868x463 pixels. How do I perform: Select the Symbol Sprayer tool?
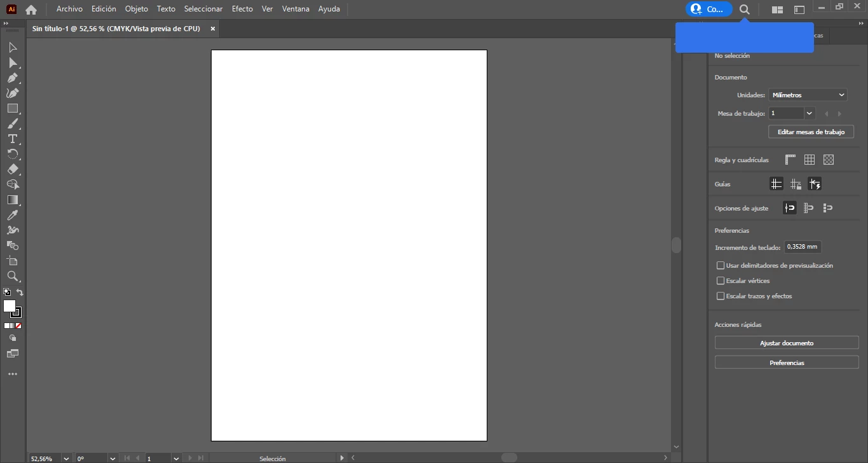point(13,231)
